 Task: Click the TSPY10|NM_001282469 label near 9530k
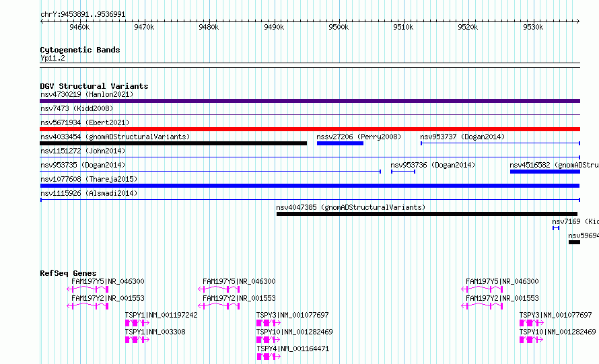[x=557, y=332]
